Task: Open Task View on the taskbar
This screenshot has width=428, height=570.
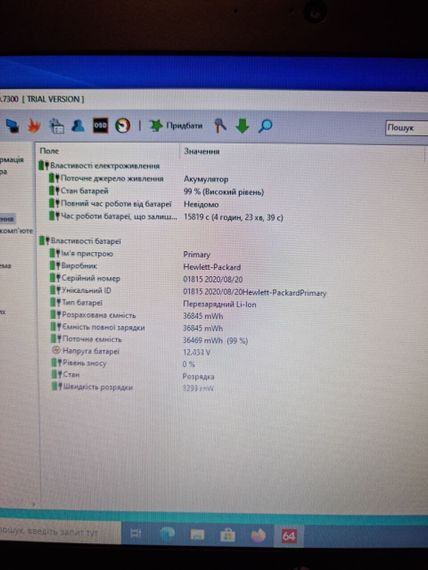Action: 136,533
